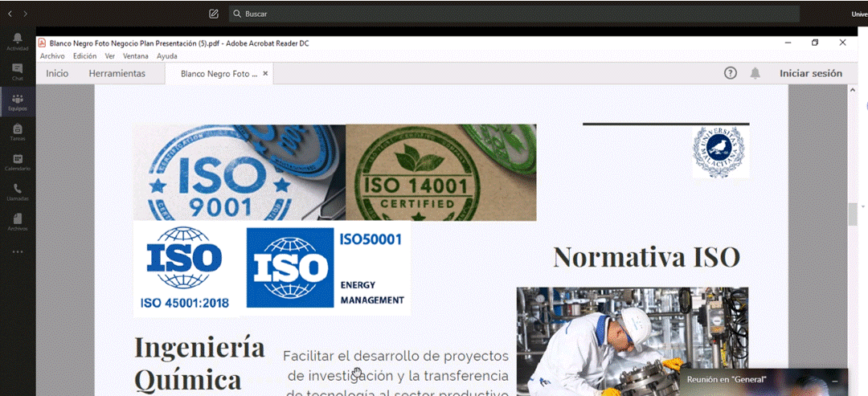Open more apps ellipsis in Teams sidebar

point(18,251)
